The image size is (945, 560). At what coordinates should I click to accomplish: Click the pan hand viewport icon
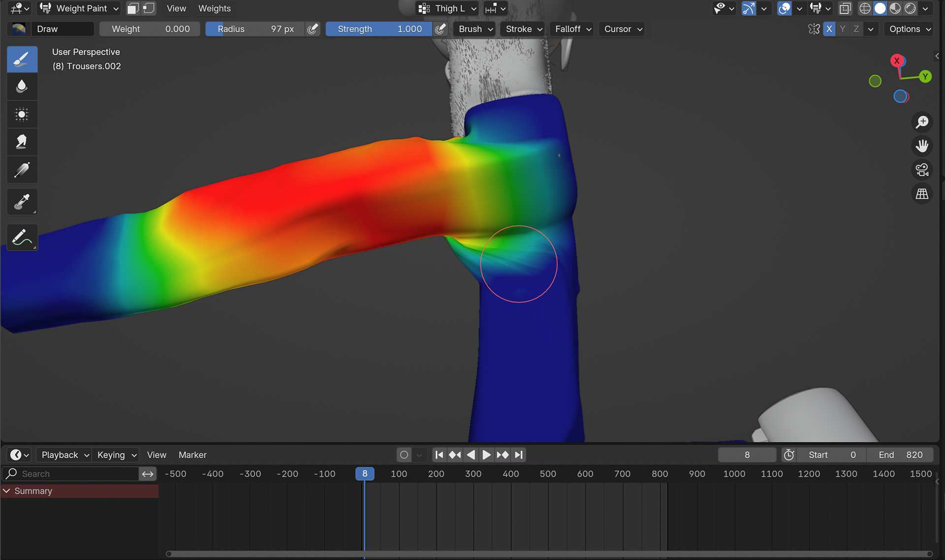pos(922,146)
